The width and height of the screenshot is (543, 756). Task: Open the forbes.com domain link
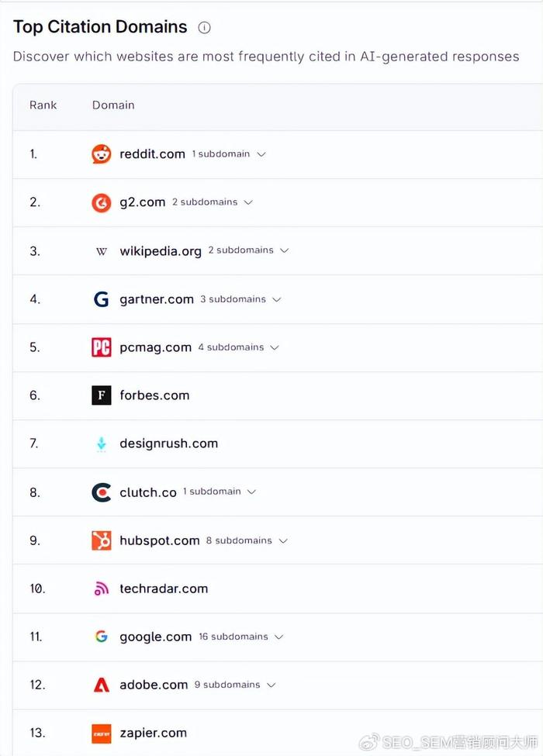coord(154,395)
